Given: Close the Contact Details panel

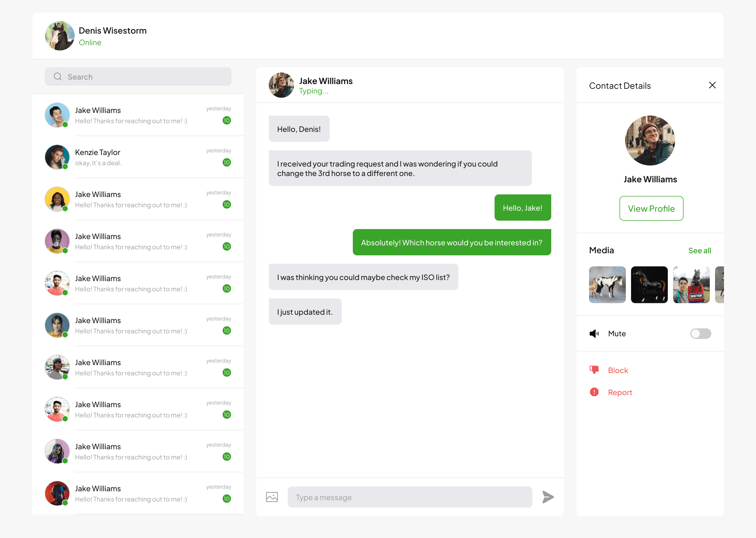Looking at the screenshot, I should click(712, 85).
